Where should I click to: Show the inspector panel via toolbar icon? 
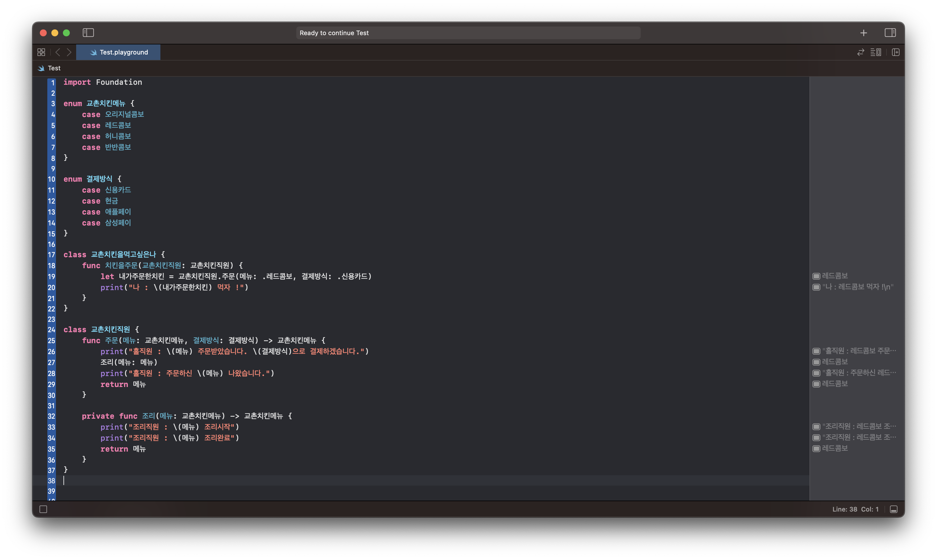(x=890, y=33)
